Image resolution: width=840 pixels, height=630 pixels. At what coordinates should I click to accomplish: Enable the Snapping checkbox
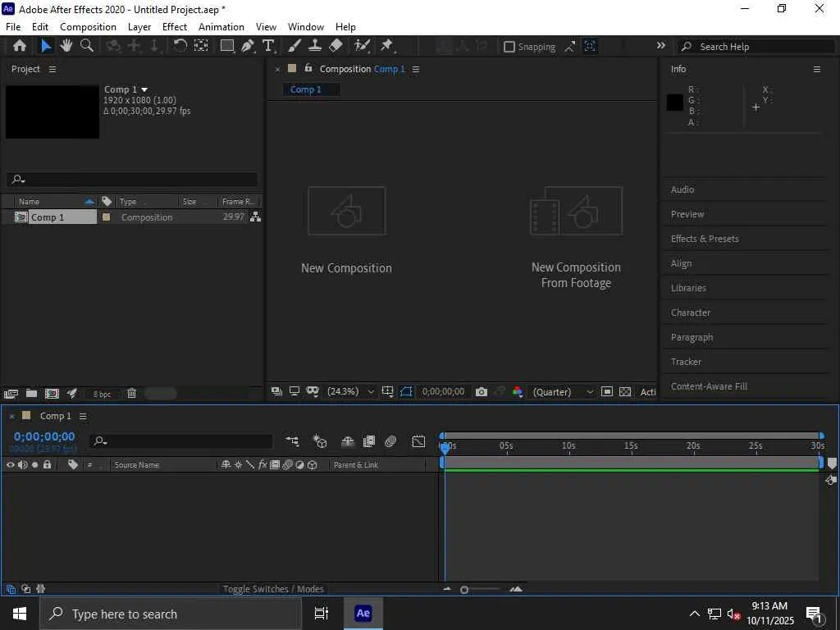point(509,47)
